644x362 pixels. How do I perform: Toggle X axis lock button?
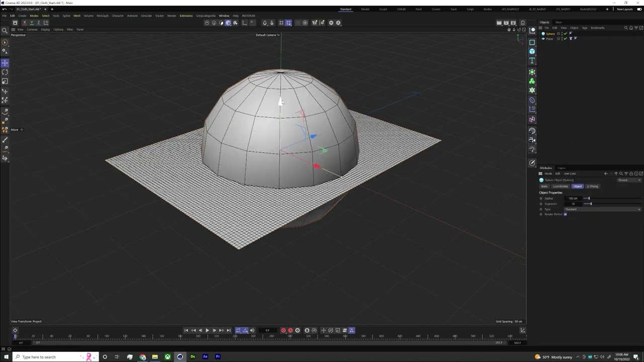tap(24, 23)
